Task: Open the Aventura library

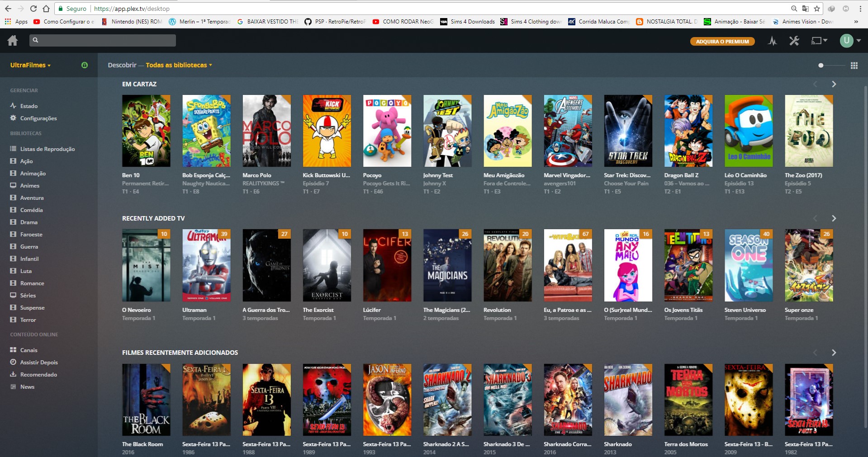Action: (x=32, y=198)
